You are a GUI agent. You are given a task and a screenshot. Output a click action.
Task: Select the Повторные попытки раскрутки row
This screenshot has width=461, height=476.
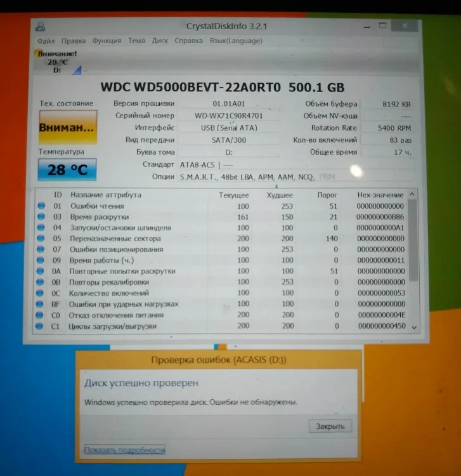click(x=221, y=271)
